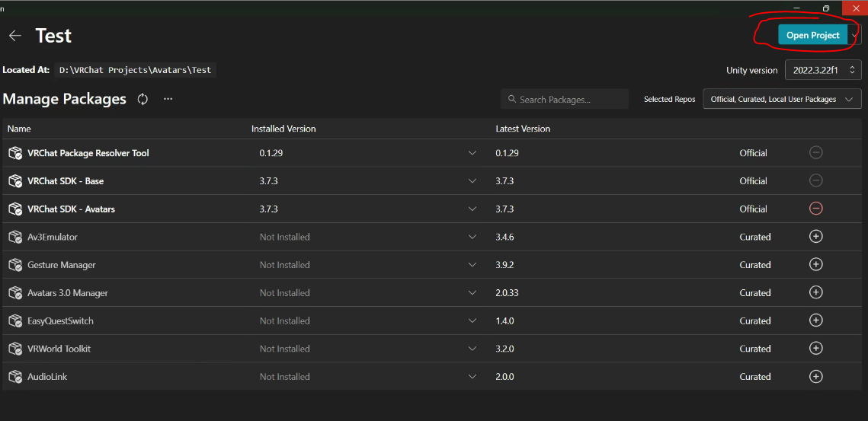
Task: Click the Latest Version column header
Action: [x=523, y=129]
